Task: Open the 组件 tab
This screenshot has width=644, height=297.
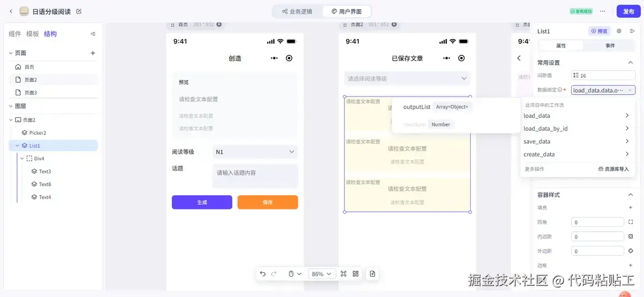Action: click(15, 34)
